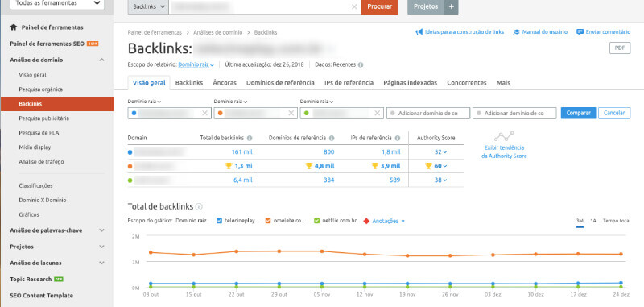
Task: Open the Todas as ferramentas dropdown
Action: click(57, 4)
